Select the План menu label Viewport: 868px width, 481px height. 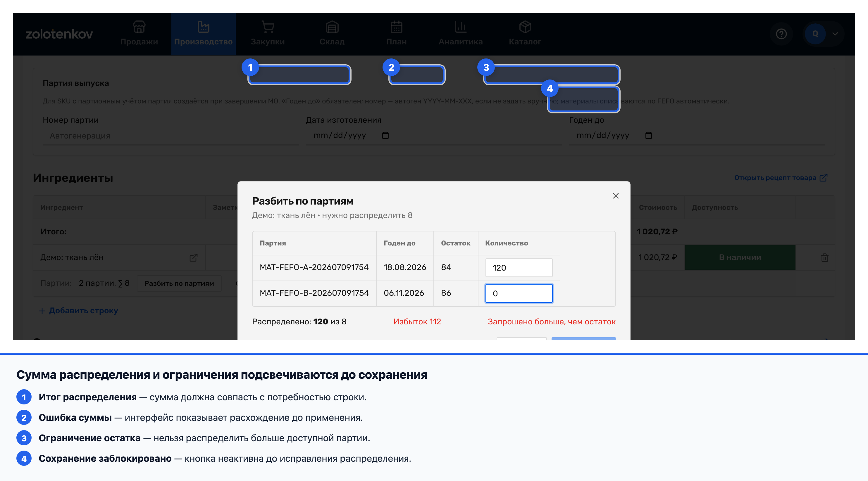point(396,42)
